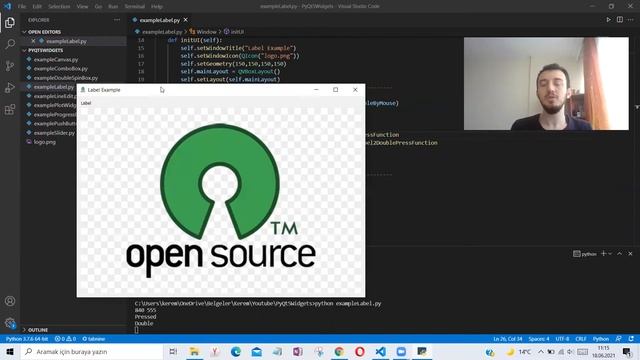Open the File menu
Screen dimensions: 640x360
click(x=22, y=7)
